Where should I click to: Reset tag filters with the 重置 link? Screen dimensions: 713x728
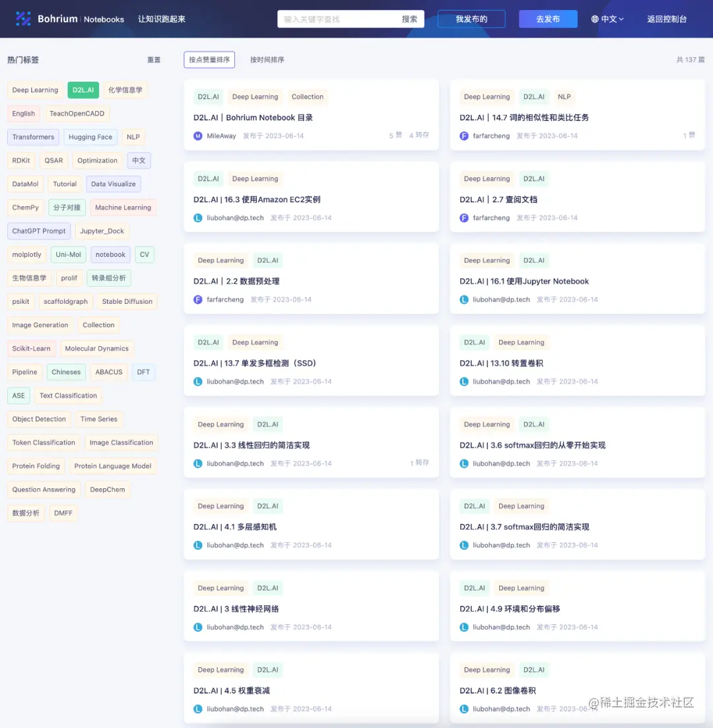coord(154,59)
